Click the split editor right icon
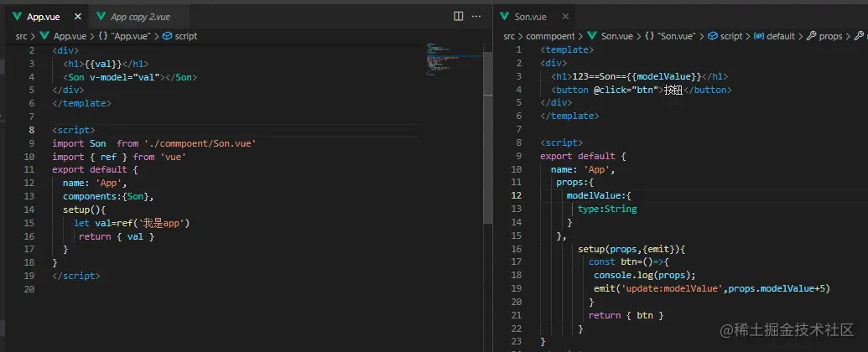 point(458,16)
